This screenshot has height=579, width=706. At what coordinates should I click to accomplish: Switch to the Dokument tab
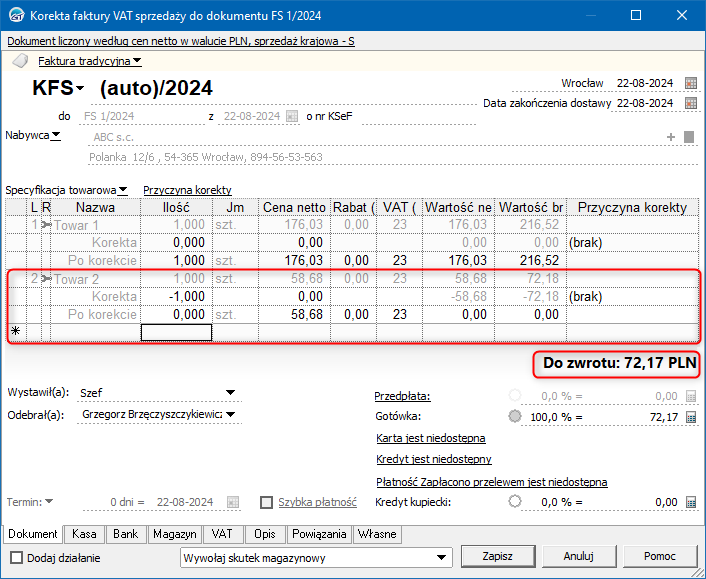coord(33,534)
